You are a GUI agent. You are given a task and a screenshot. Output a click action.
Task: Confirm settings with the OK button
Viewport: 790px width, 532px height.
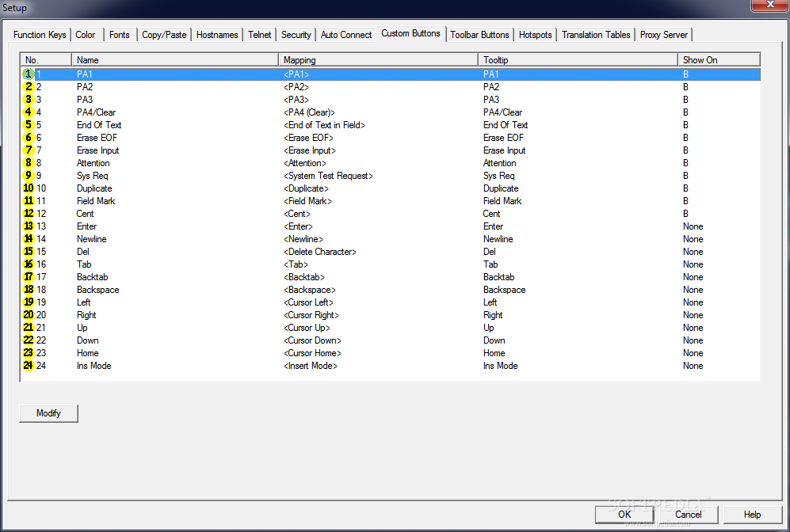click(x=624, y=515)
